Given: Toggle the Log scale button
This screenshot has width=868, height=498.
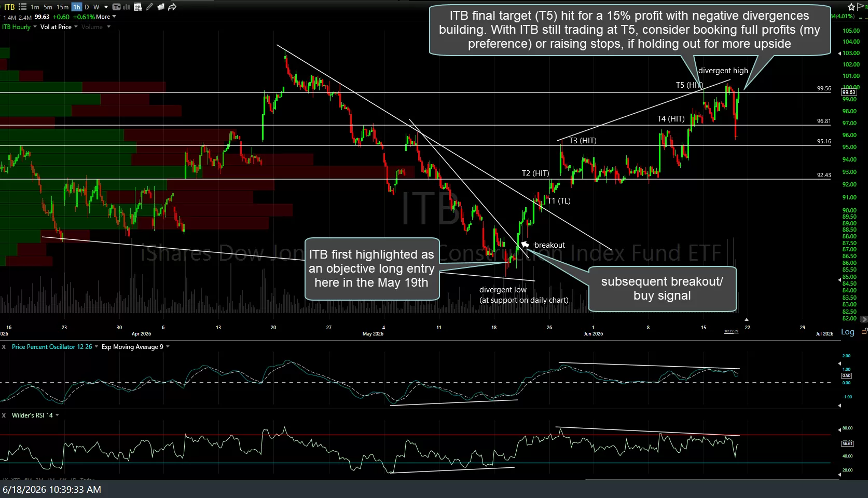Looking at the screenshot, I should coord(847,331).
